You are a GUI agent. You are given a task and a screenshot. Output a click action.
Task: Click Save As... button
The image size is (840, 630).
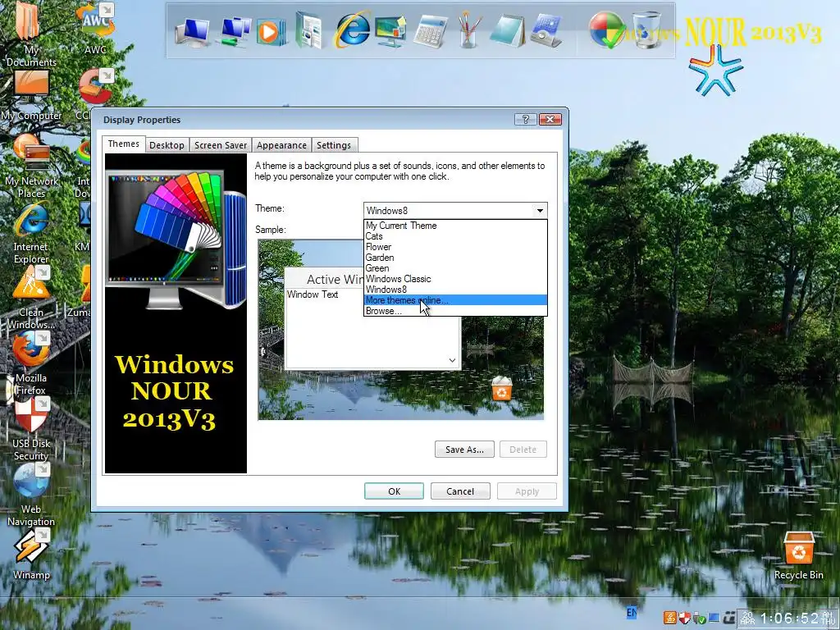[464, 450]
